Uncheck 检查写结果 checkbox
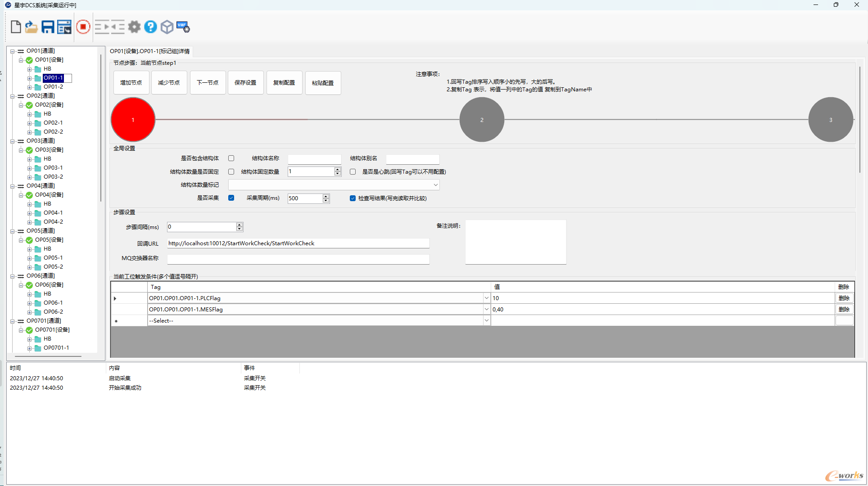The width and height of the screenshot is (868, 486). click(353, 198)
